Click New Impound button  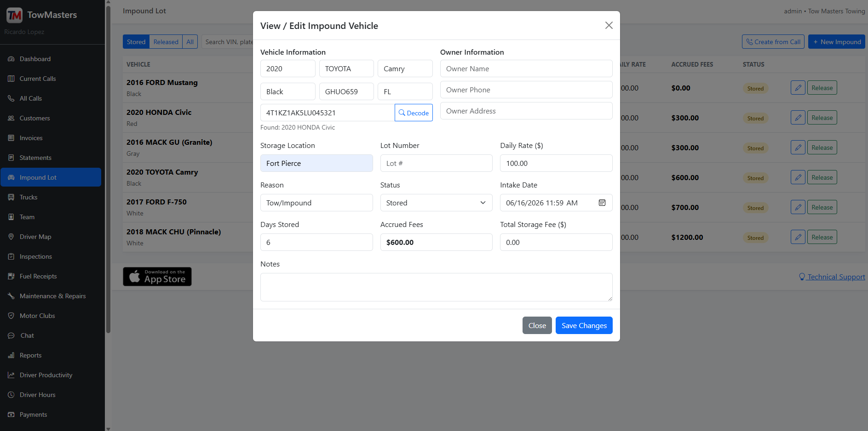click(837, 42)
